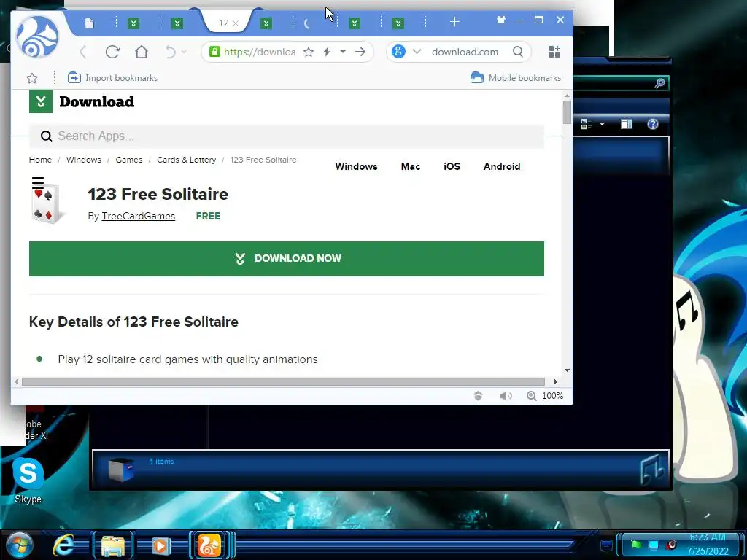Viewport: 747px width, 560px height.
Task: Click the DOWNLOAD NOW button
Action: tap(286, 259)
